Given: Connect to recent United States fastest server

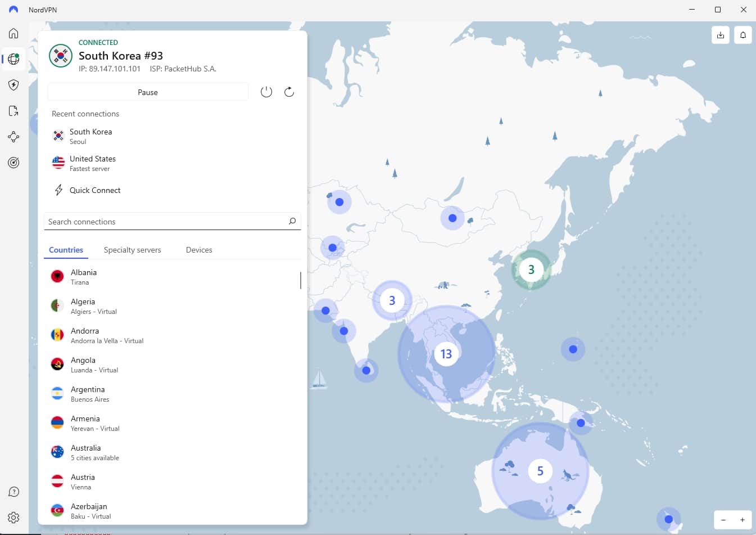Looking at the screenshot, I should tap(172, 163).
